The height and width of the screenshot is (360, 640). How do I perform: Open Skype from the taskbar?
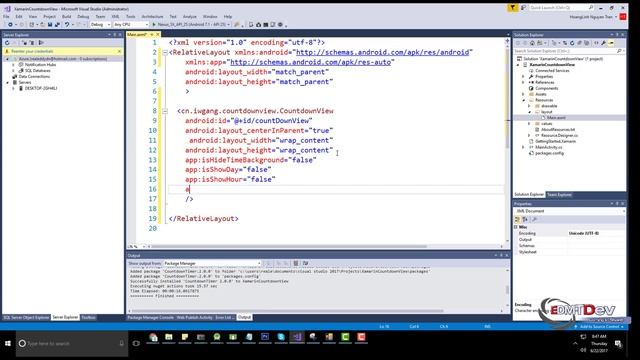coord(281,337)
